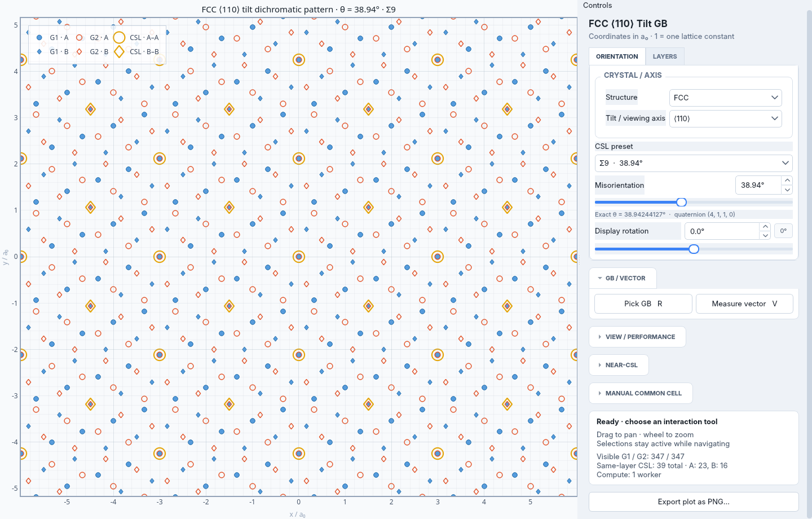Expand the NEAR-CSL section
This screenshot has width=812, height=519.
click(x=619, y=365)
